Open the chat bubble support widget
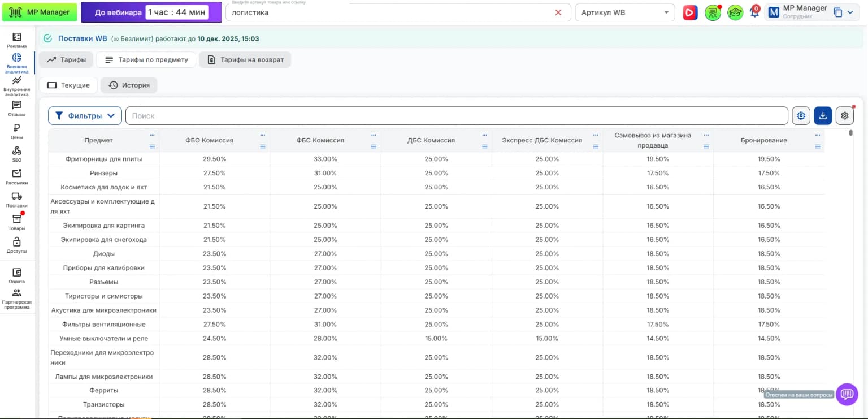868x419 pixels. tap(847, 394)
